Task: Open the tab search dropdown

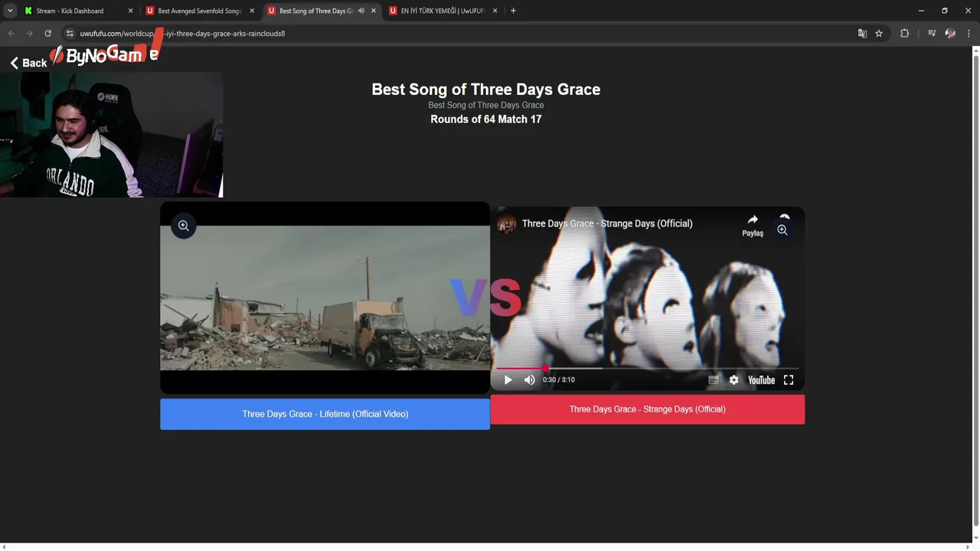Action: tap(10, 11)
